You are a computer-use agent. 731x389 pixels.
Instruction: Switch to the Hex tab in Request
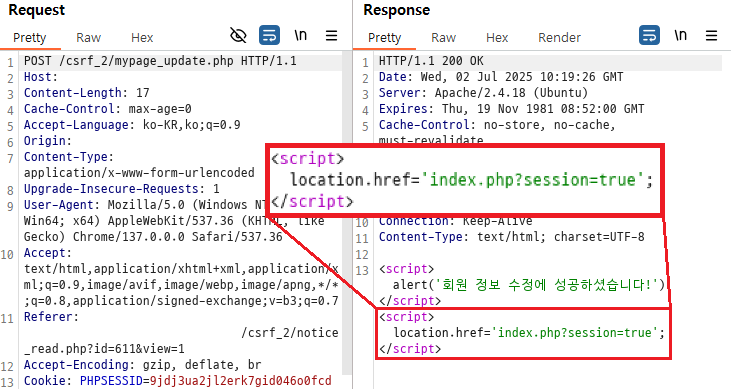[x=142, y=38]
